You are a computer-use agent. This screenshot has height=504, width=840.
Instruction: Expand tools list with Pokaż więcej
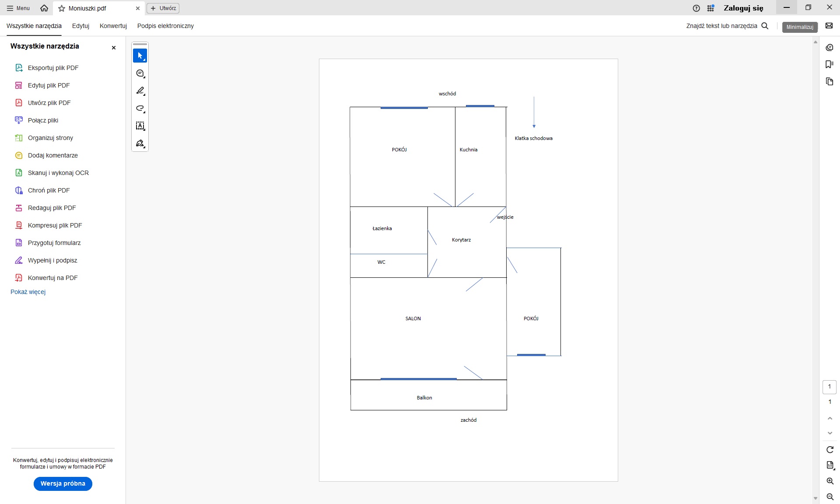pos(28,292)
